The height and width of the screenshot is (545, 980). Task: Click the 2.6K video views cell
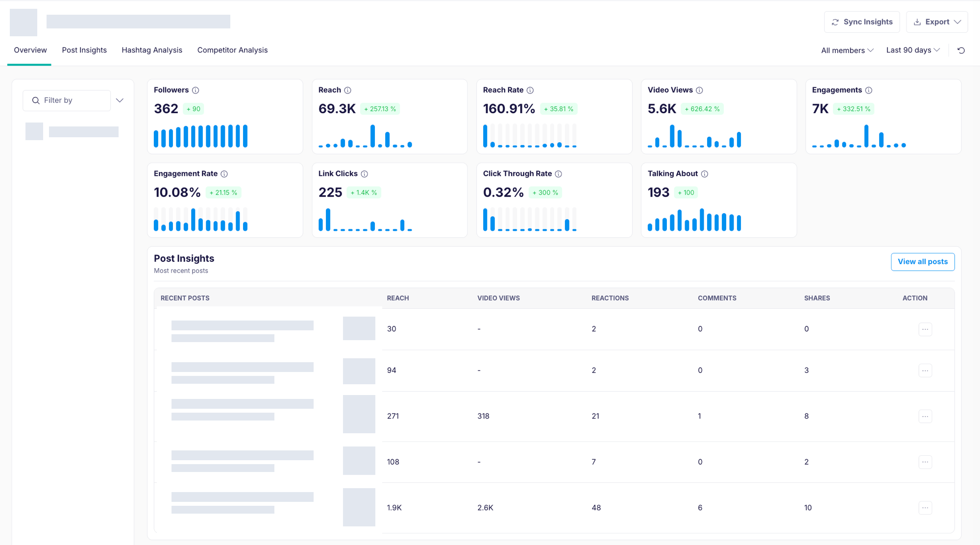485,508
